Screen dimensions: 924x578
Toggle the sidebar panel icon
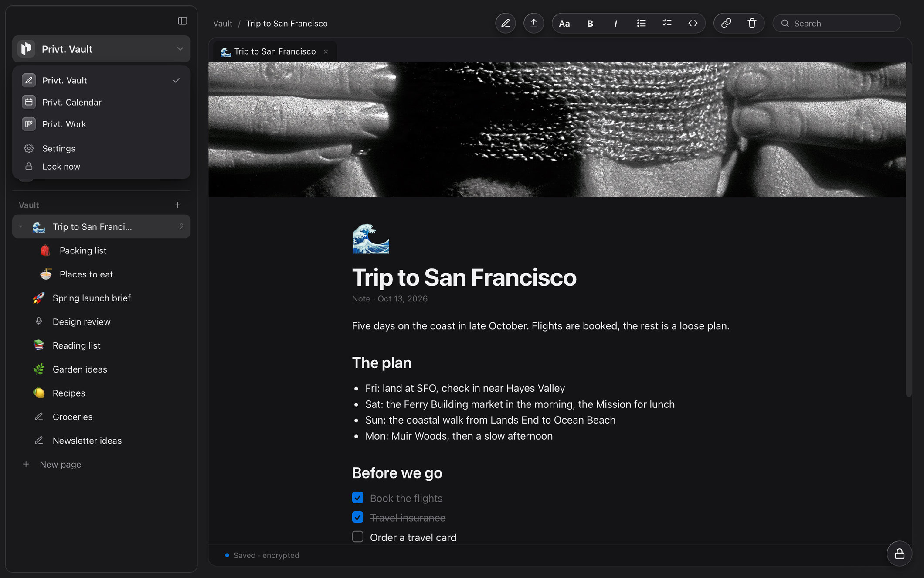pyautogui.click(x=183, y=21)
